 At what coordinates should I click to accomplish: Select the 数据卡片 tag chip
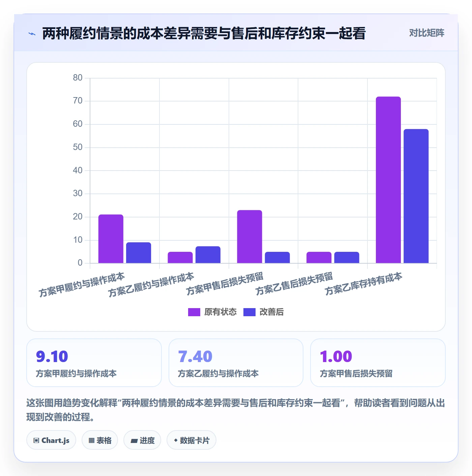(191, 440)
